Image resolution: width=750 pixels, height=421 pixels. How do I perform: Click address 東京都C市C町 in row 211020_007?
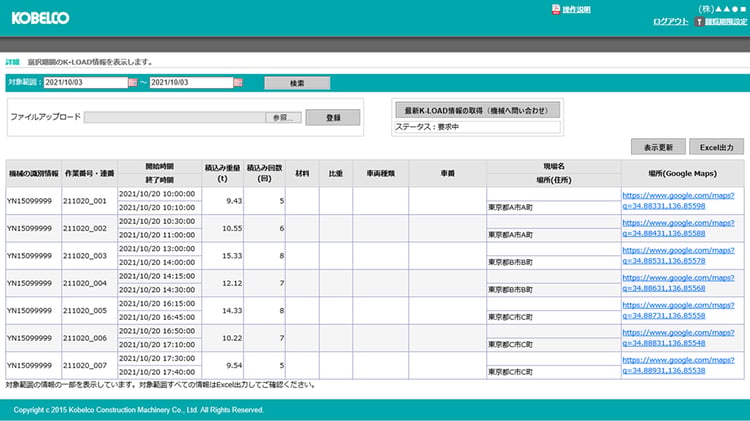pos(510,372)
